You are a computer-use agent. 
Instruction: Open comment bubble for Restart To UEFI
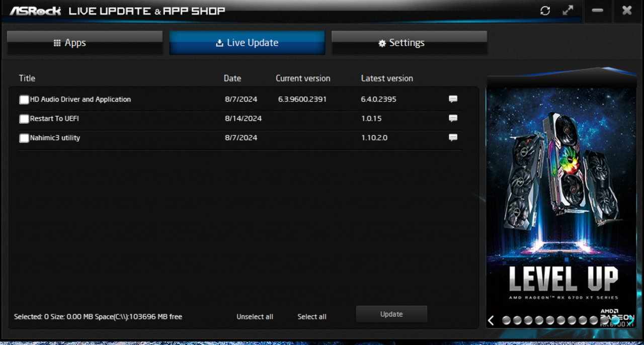tap(453, 118)
